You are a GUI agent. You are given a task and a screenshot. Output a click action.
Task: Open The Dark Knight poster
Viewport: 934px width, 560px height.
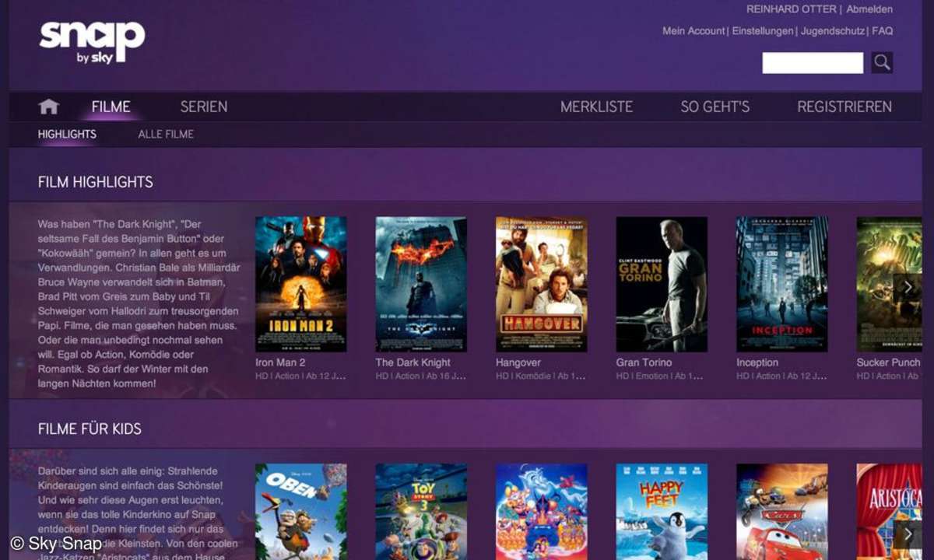coord(421,284)
